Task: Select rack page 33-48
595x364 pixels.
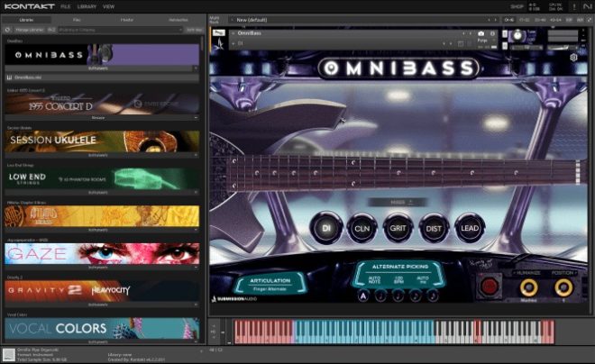Action: point(540,20)
